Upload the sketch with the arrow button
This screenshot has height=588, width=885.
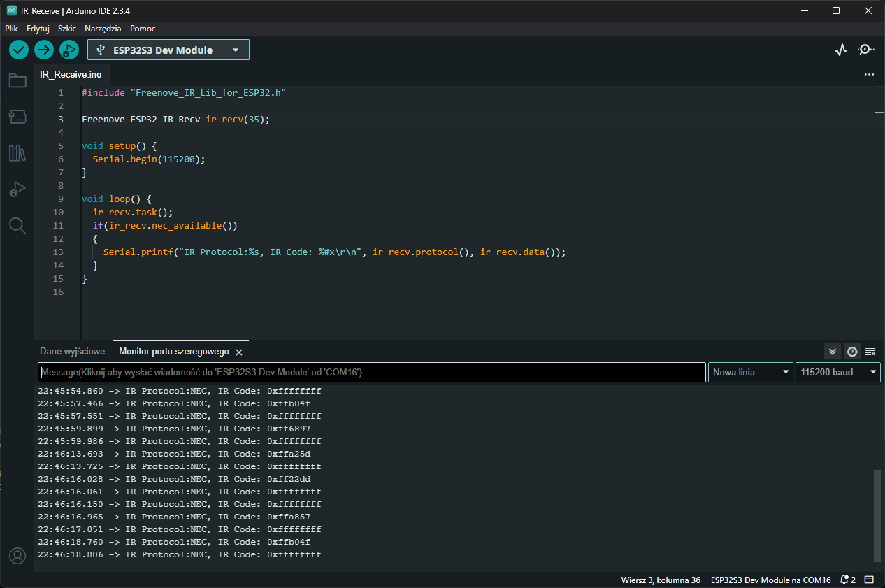(44, 50)
